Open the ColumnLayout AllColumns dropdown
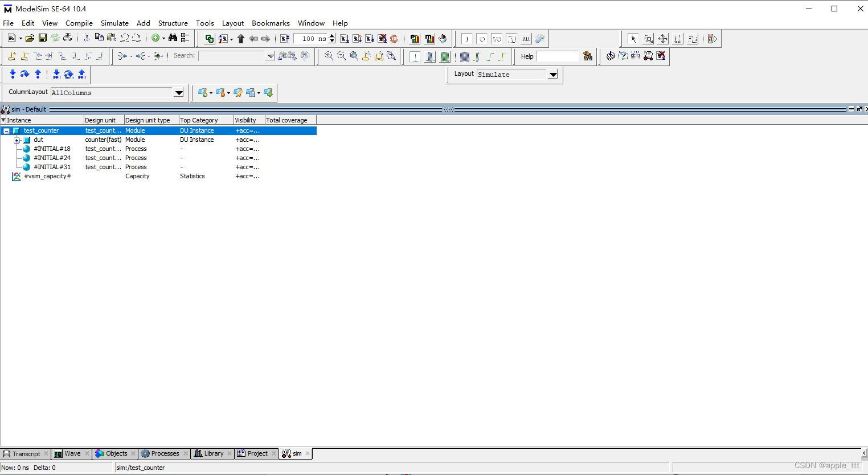Screen dimensions: 868x475 tap(178, 92)
